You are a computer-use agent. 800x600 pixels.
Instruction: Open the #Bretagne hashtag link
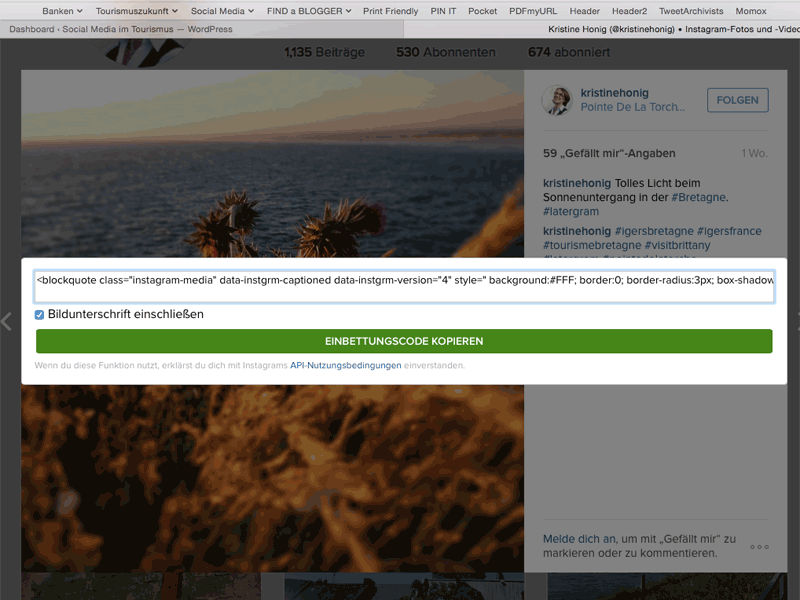coord(698,197)
